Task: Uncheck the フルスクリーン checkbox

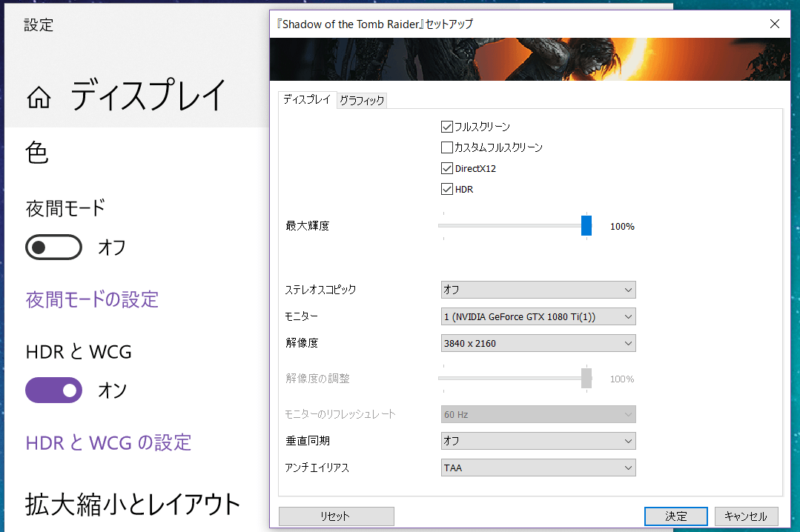Action: click(x=447, y=127)
